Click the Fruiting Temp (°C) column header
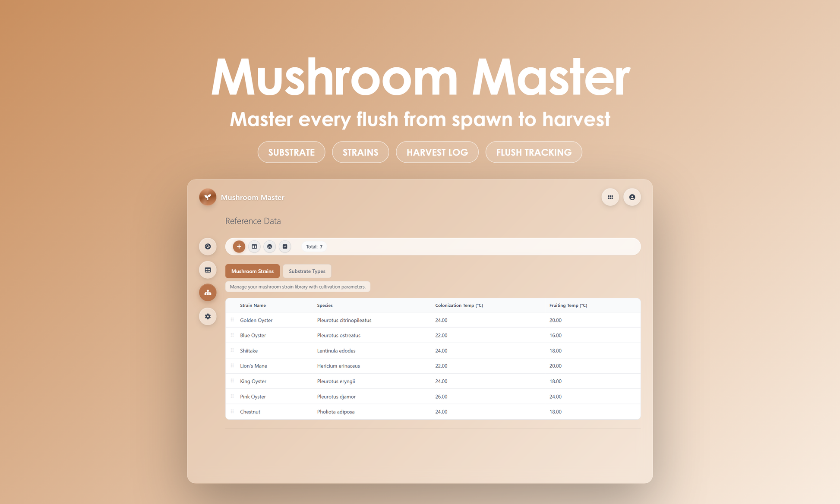The height and width of the screenshot is (504, 840). pyautogui.click(x=568, y=306)
